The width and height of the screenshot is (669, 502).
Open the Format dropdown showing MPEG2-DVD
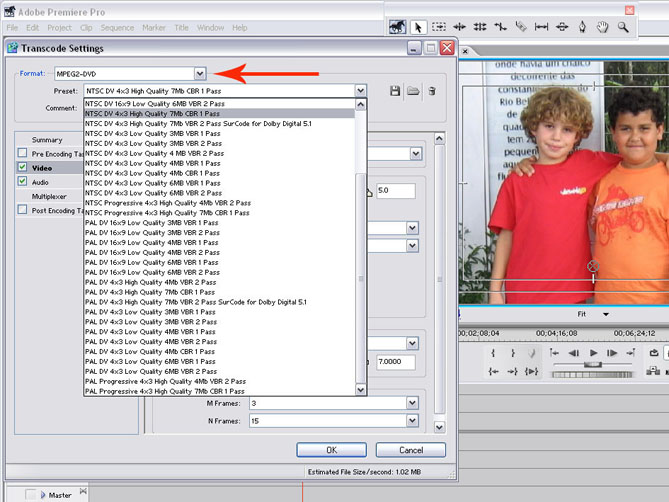[200, 73]
